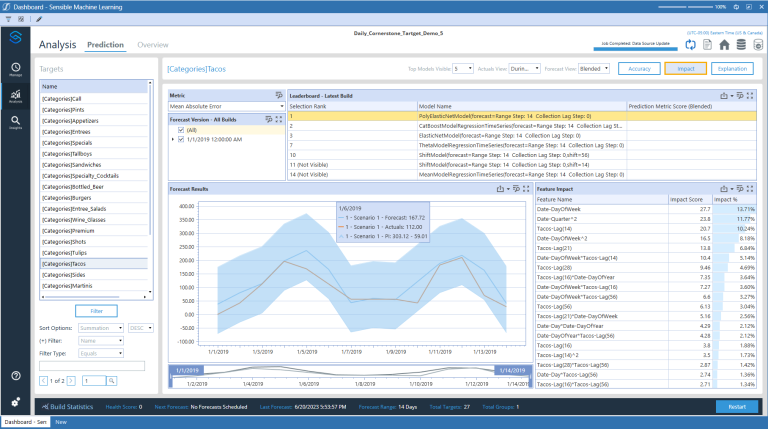Uncheck the 1/1/2019 12:00:00 AM build checkbox
The image size is (768, 429).
click(182, 139)
